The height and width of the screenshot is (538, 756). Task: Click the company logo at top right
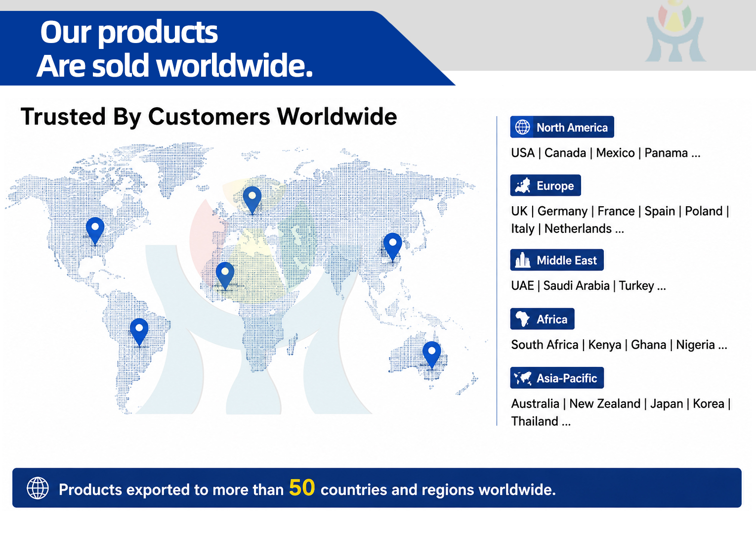click(x=675, y=31)
